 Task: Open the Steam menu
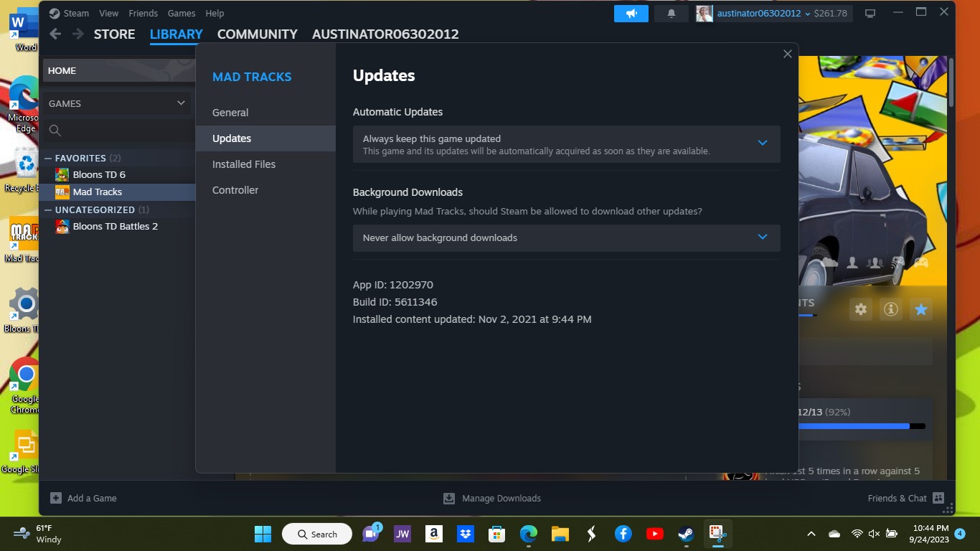tap(75, 13)
